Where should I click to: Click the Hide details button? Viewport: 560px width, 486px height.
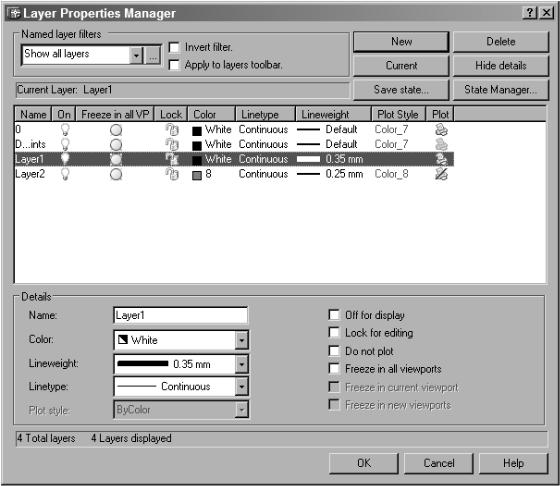[501, 66]
